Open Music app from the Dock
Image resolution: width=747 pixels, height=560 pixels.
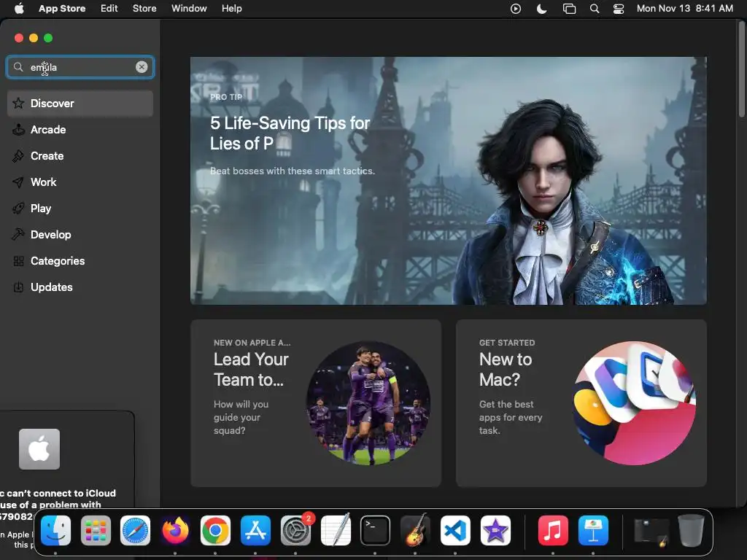coord(553,531)
